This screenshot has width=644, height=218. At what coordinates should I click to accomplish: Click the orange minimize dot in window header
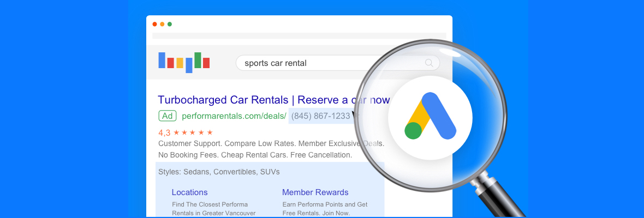point(162,24)
